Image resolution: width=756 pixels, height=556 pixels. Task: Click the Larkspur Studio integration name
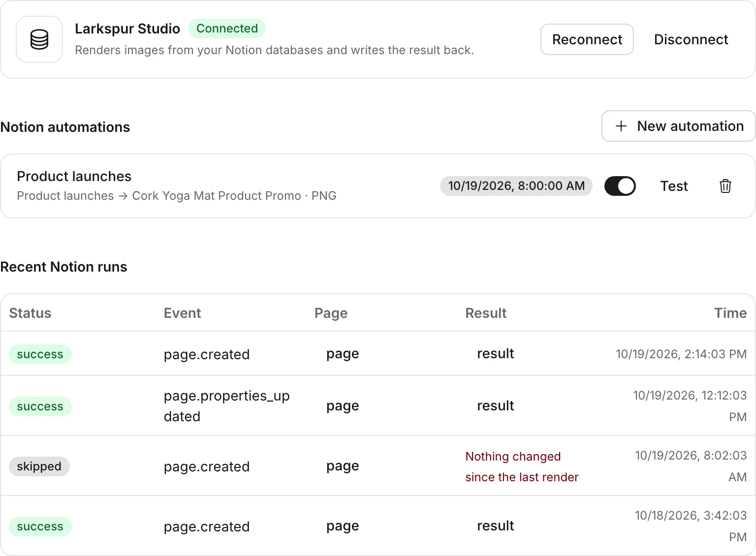(x=127, y=29)
